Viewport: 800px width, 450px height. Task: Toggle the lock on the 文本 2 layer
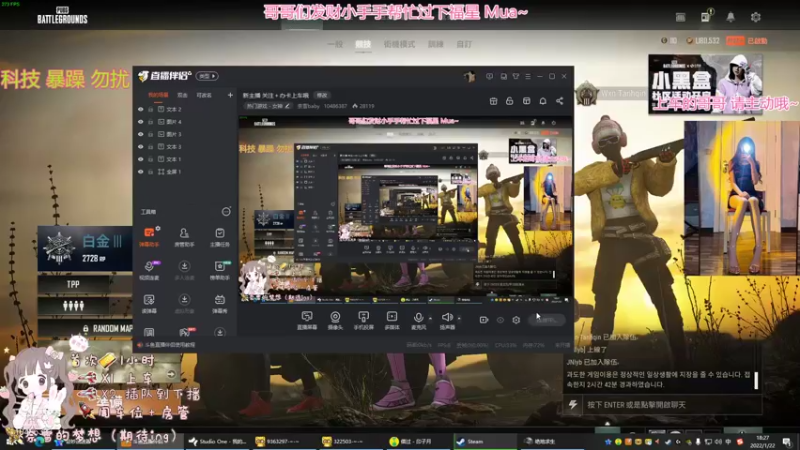151,109
